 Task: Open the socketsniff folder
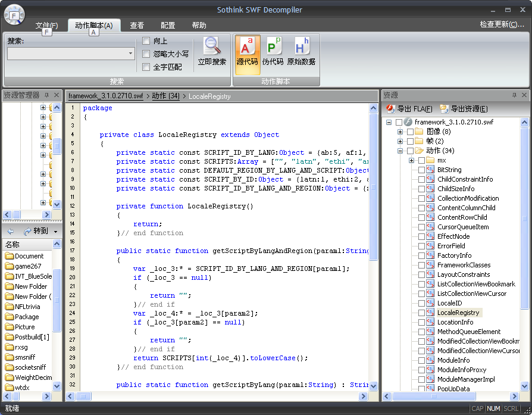(26, 367)
